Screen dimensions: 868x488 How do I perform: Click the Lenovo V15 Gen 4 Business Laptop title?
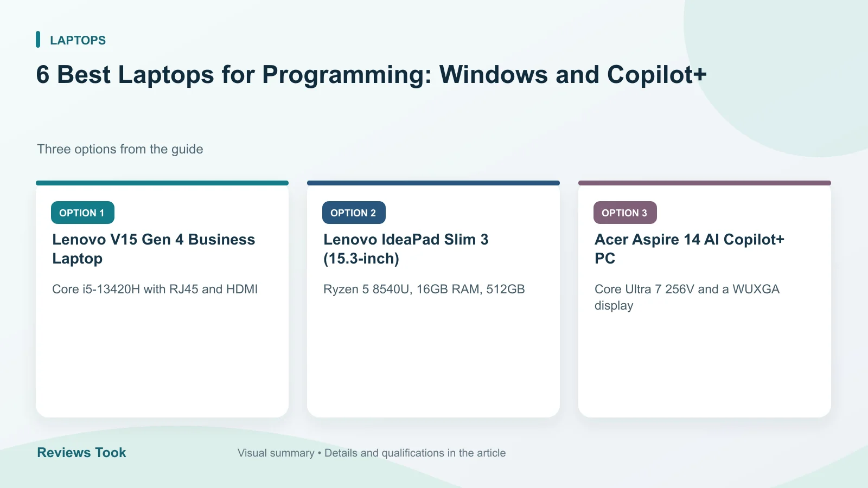coord(154,249)
